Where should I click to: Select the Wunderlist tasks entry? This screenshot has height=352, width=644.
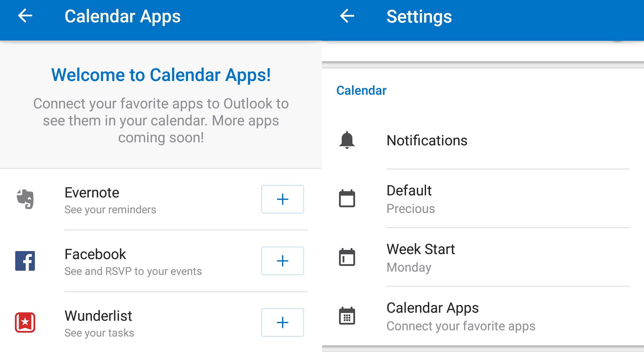99,323
